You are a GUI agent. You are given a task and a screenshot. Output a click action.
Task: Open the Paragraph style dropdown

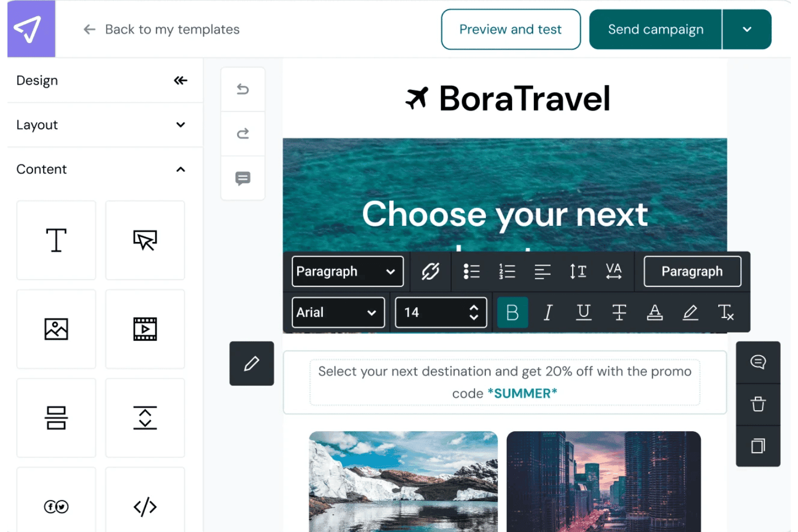tap(347, 272)
